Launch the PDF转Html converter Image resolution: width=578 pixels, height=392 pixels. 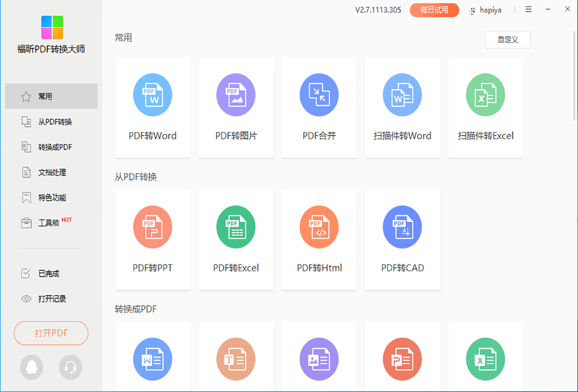[x=319, y=240]
